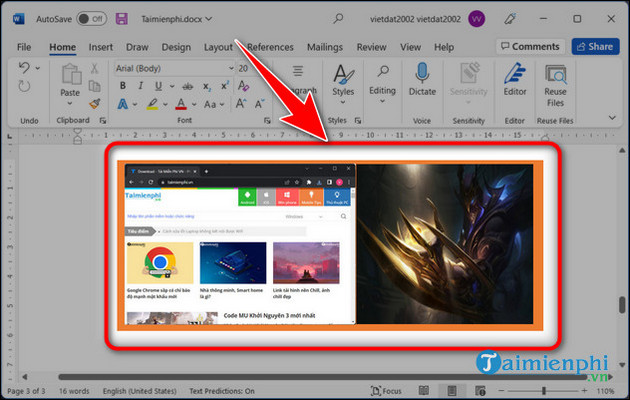Screen dimensions: 630x400
Task: Click the 16 words count
Action: [74, 391]
